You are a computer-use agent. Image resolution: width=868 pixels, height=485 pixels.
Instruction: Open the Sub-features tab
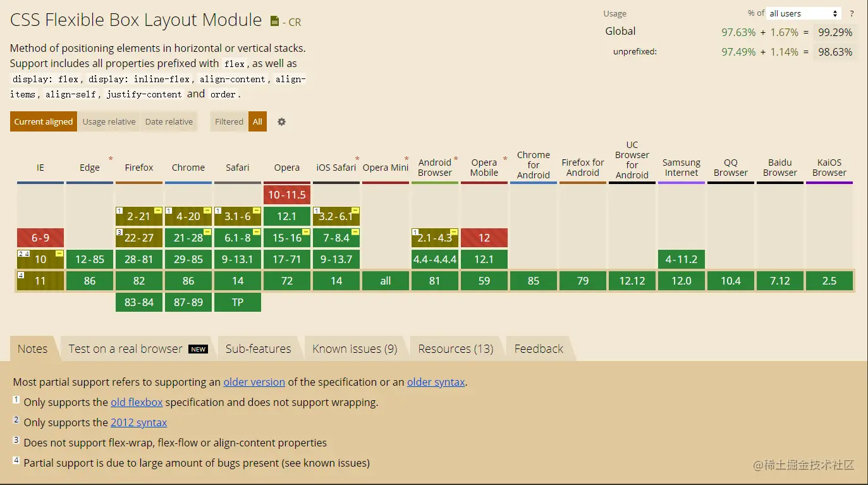point(259,349)
